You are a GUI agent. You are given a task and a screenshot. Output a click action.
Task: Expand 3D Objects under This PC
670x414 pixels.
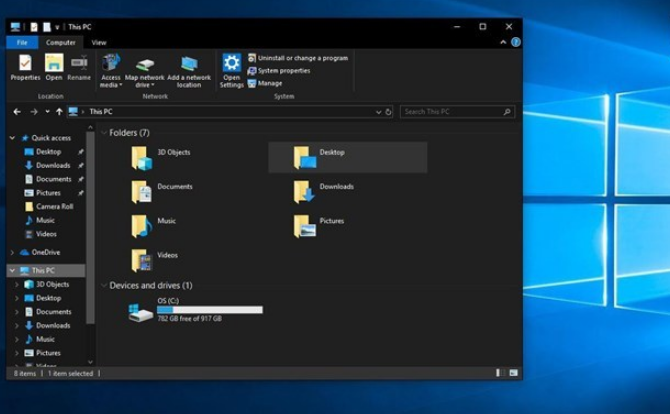click(x=17, y=284)
